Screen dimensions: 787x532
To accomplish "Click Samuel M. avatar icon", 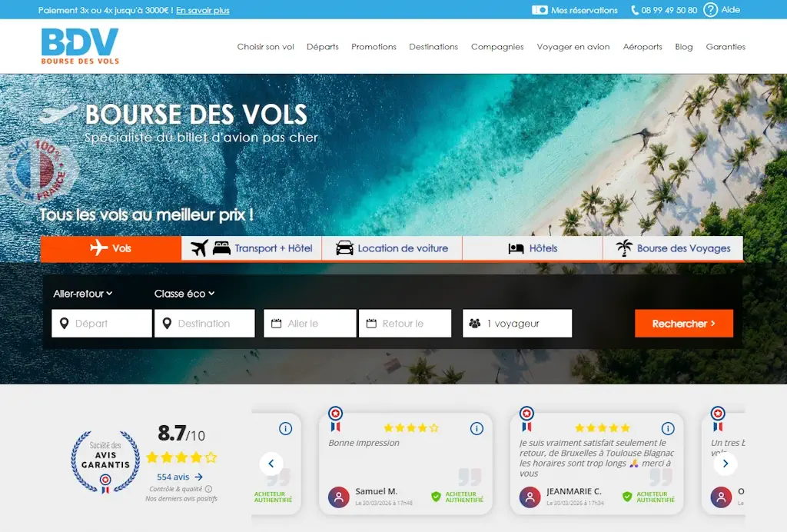I will [339, 497].
